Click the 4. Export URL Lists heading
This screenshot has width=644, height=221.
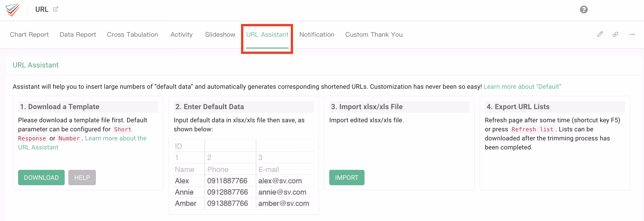pyautogui.click(x=518, y=107)
